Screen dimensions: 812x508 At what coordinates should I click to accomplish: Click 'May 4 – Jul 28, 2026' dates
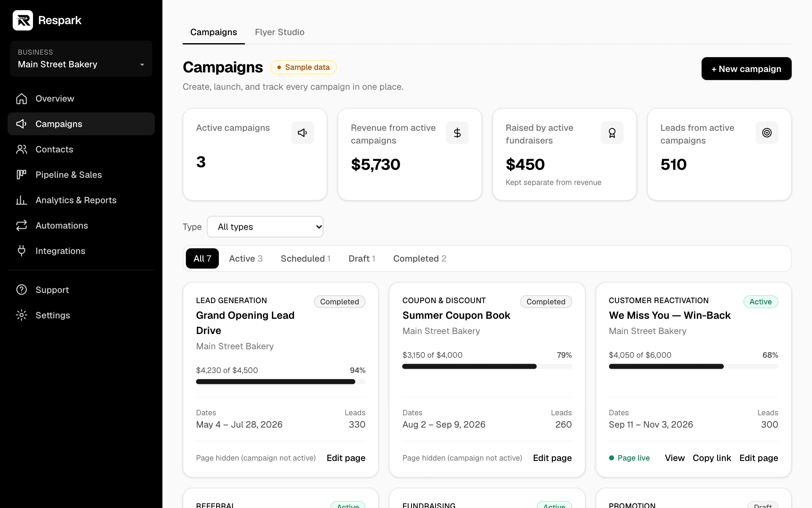tap(239, 425)
